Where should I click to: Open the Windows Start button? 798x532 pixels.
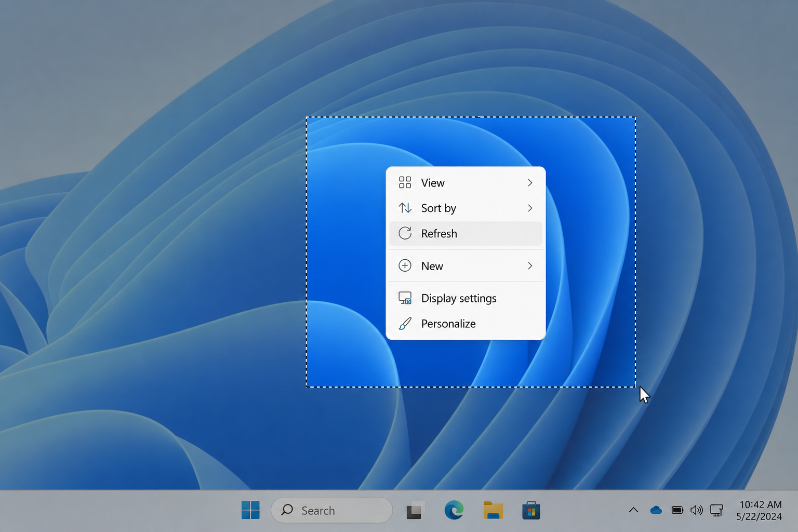pyautogui.click(x=250, y=510)
